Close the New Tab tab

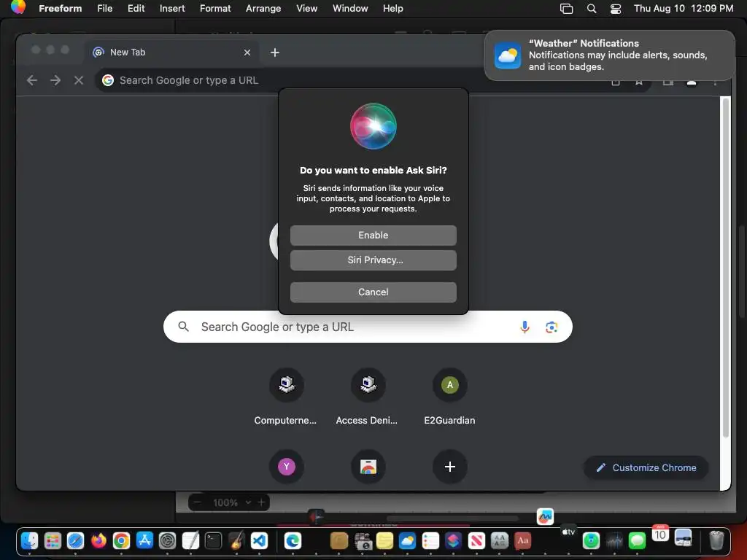(247, 52)
